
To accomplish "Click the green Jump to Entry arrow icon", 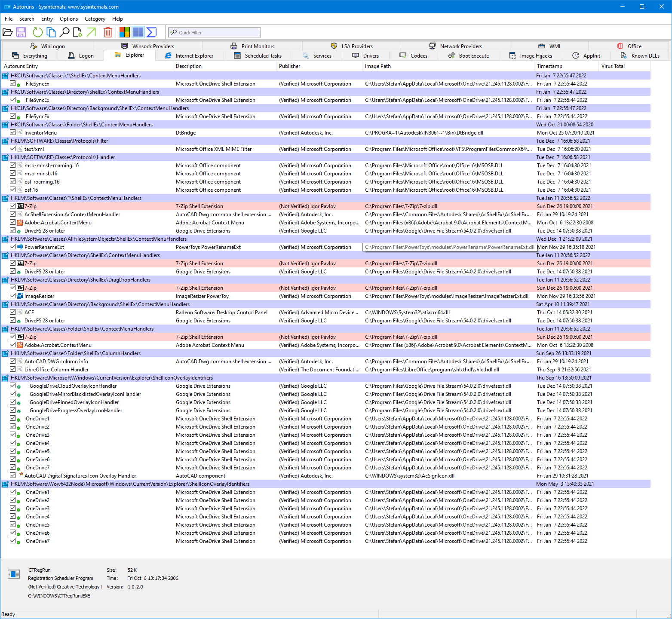I will click(x=91, y=32).
